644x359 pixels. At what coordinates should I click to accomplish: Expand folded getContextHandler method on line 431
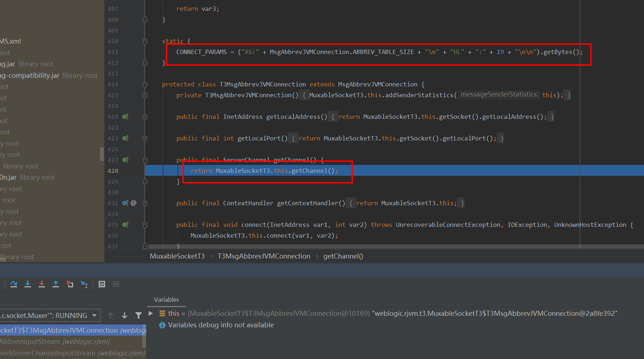[x=145, y=203]
